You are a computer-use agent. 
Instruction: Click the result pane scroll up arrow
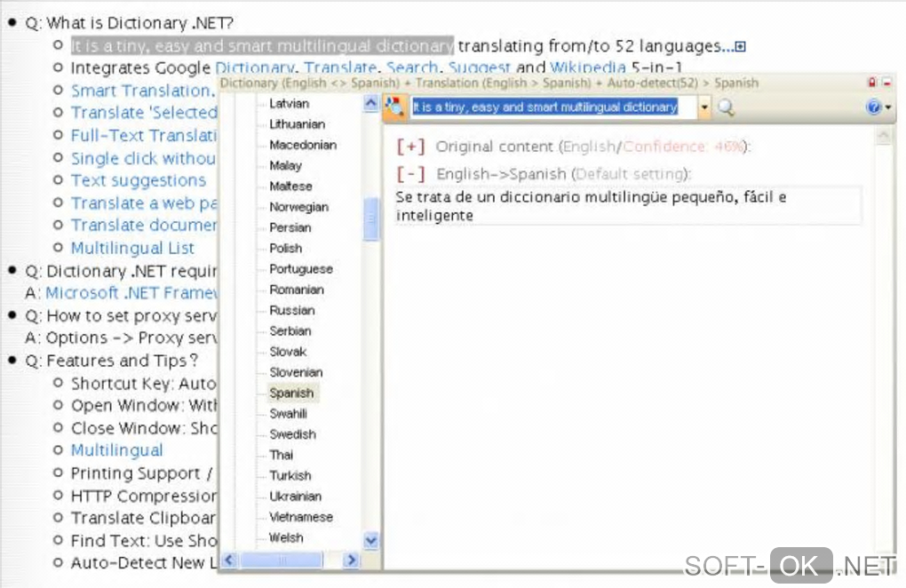pos(884,136)
